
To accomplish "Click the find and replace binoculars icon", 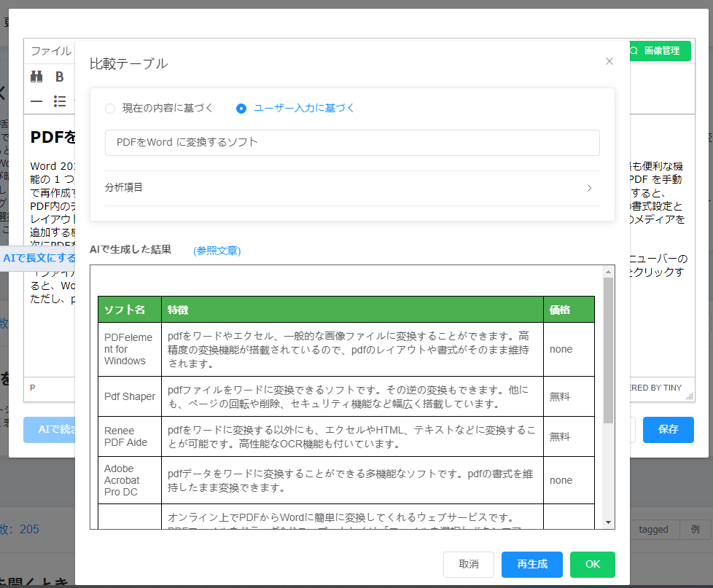I will pos(36,77).
